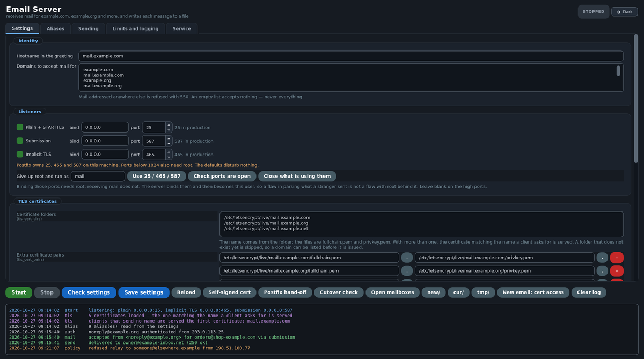Click the Postfix hand-off button

click(285, 292)
